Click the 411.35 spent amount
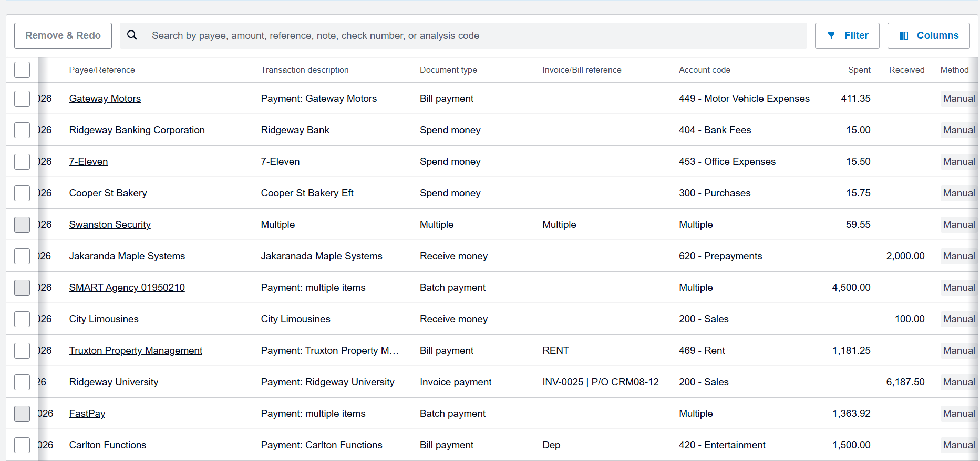980x461 pixels. (855, 98)
